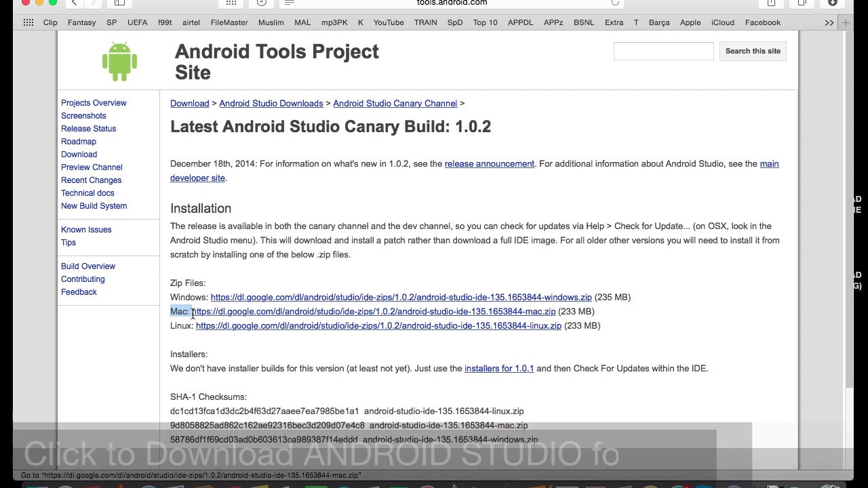
Task: Click the Android Studio Canary Channel breadcrumb
Action: [x=395, y=104]
